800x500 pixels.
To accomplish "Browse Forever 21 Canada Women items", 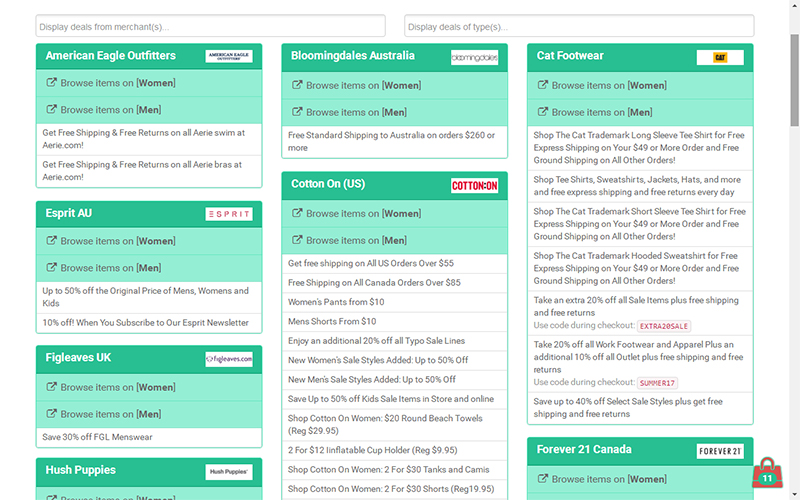I will tap(640, 479).
